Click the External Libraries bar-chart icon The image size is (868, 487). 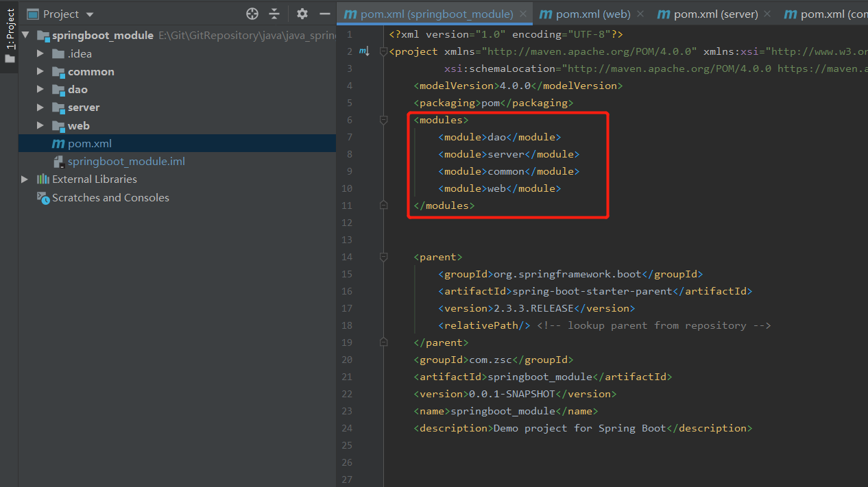(43, 179)
